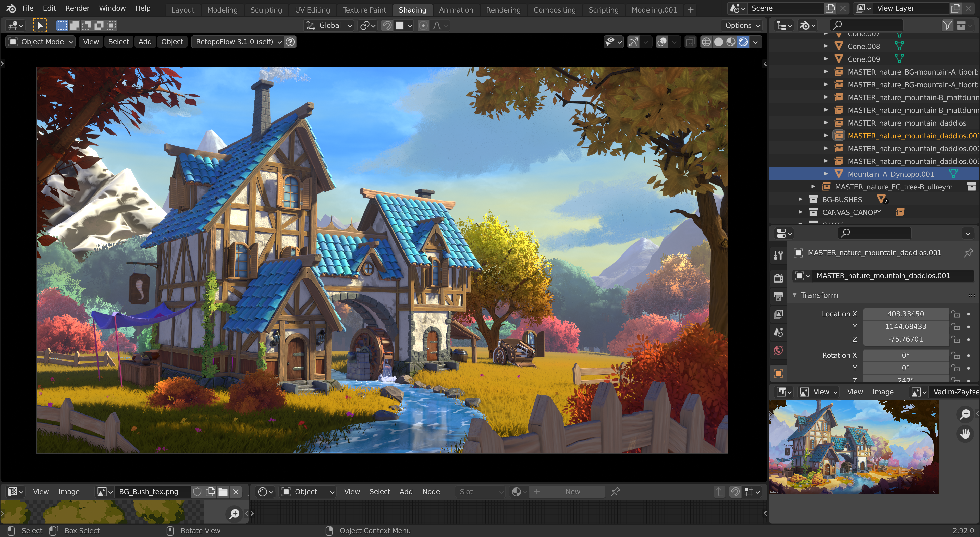Open World Properties tab icon
Screen dimensions: 980x537
tap(778, 350)
